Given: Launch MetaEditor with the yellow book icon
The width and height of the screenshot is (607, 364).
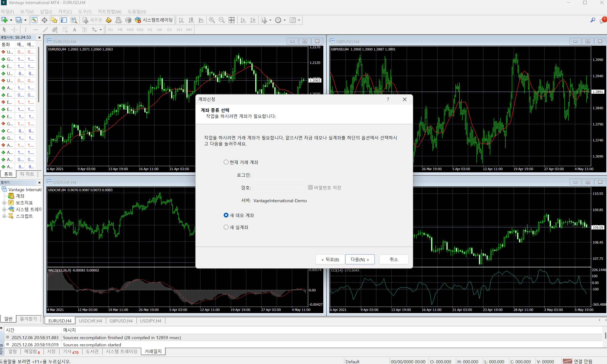Looking at the screenshot, I should (109, 20).
